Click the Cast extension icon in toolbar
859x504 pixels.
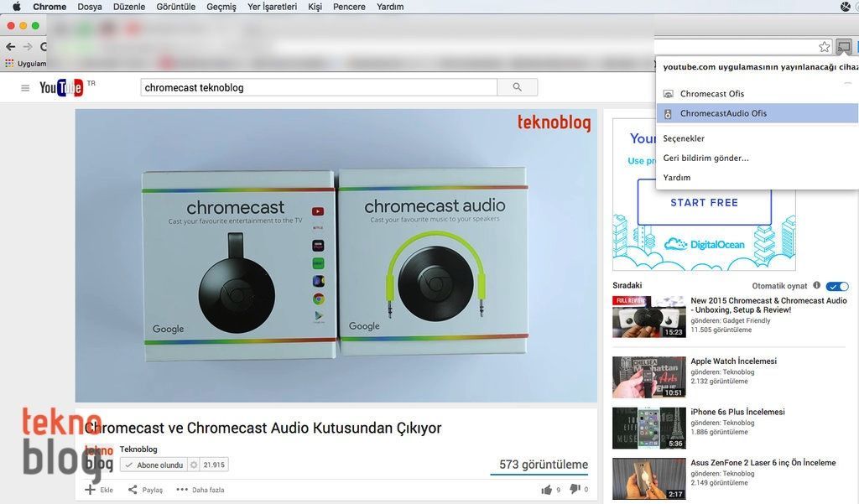tap(844, 47)
